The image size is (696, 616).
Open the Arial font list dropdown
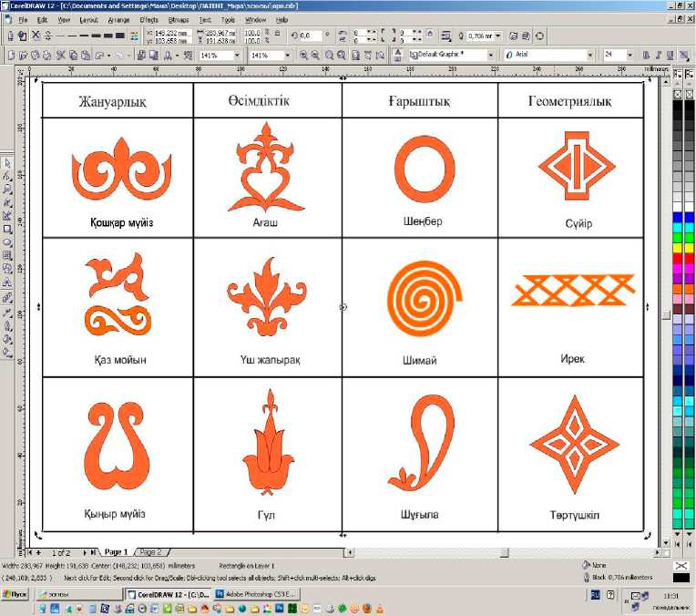click(590, 55)
